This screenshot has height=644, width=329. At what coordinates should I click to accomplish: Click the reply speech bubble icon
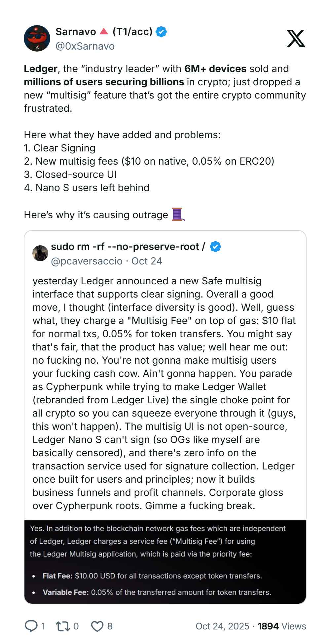[x=31, y=626]
